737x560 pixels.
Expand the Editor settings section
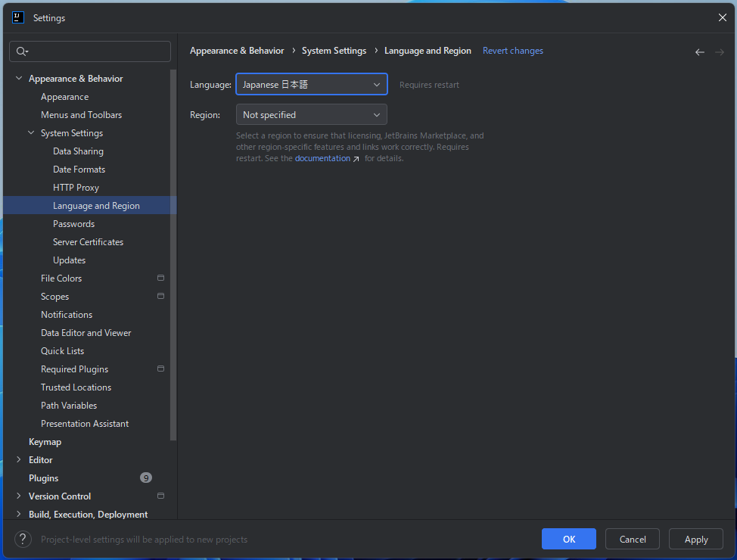[x=19, y=460]
